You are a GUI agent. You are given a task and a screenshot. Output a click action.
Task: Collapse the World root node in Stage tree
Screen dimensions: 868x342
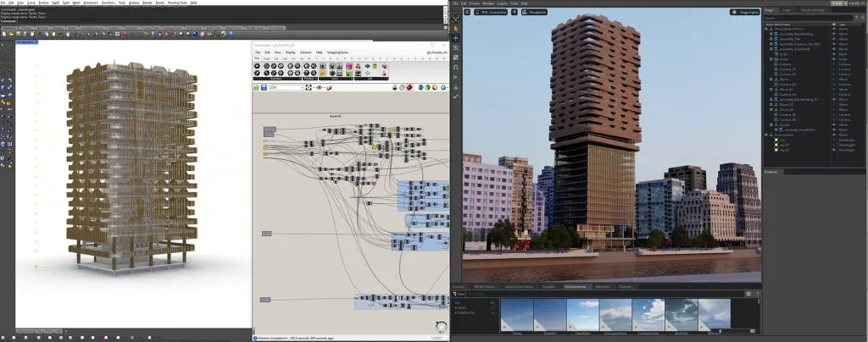(x=766, y=29)
